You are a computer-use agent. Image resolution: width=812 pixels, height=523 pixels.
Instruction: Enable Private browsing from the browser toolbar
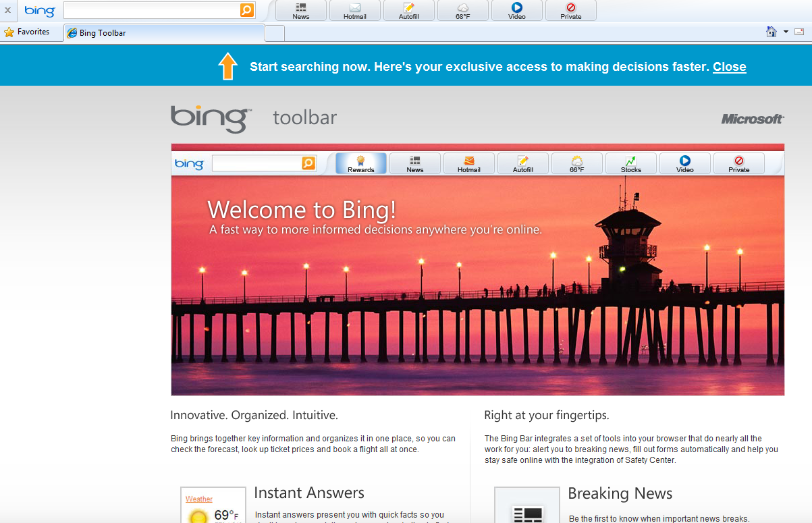pos(571,10)
